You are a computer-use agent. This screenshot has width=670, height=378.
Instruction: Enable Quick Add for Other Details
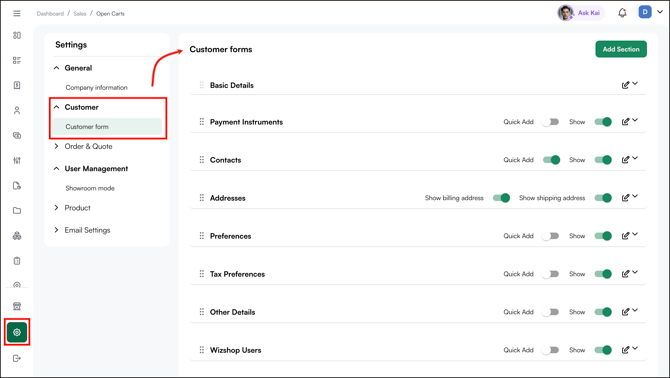(551, 312)
